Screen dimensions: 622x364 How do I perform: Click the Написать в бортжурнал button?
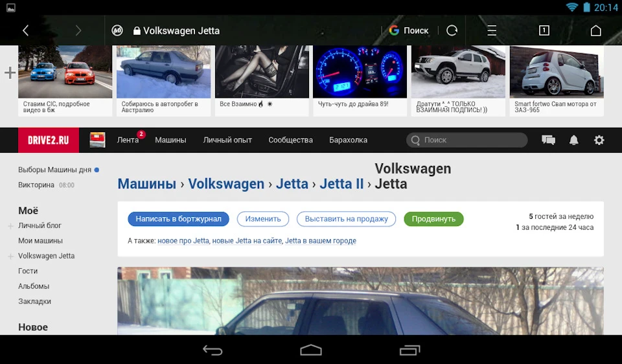179,219
